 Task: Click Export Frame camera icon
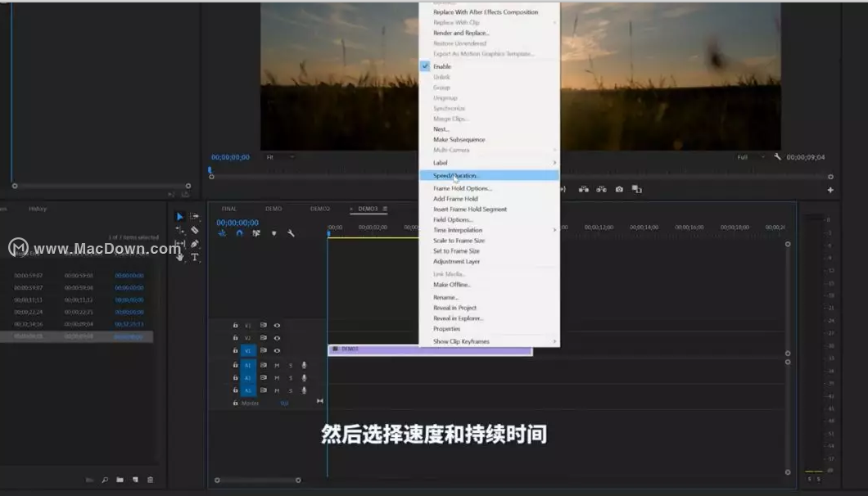tap(619, 189)
